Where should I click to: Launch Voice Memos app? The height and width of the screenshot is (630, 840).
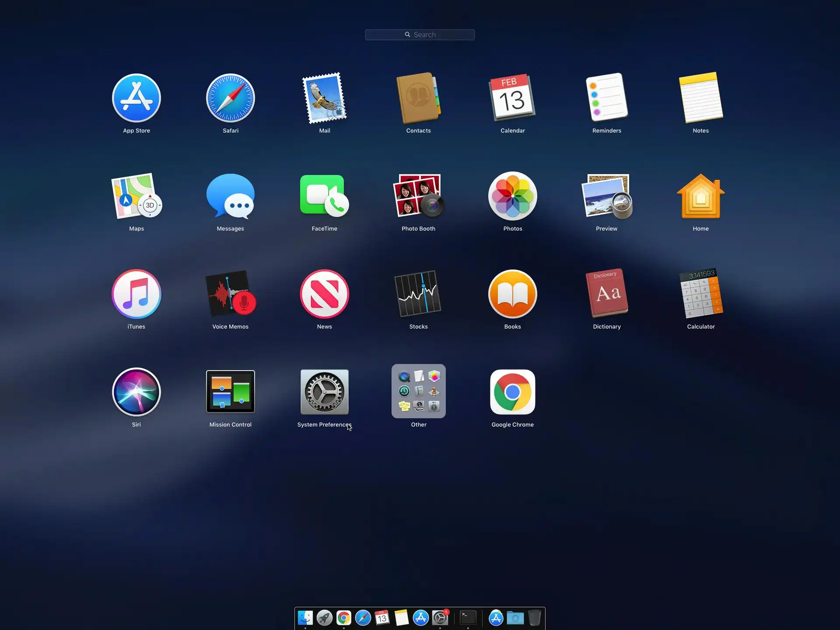[231, 294]
